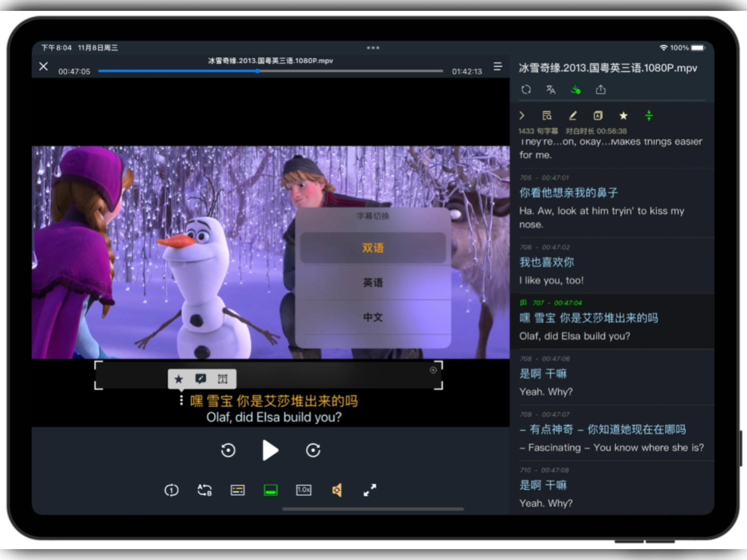Open the subtitle search icon
Viewport: 747px width, 560px height.
pyautogui.click(x=547, y=116)
